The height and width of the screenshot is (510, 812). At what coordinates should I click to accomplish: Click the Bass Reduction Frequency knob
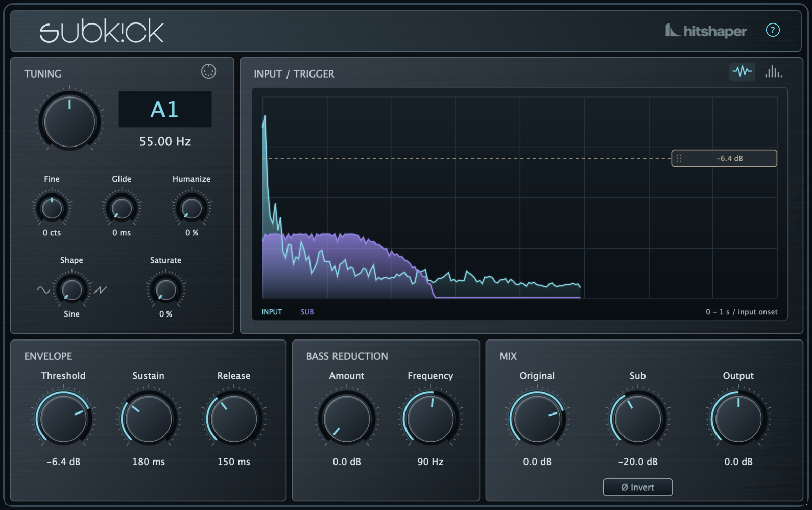[x=431, y=418]
